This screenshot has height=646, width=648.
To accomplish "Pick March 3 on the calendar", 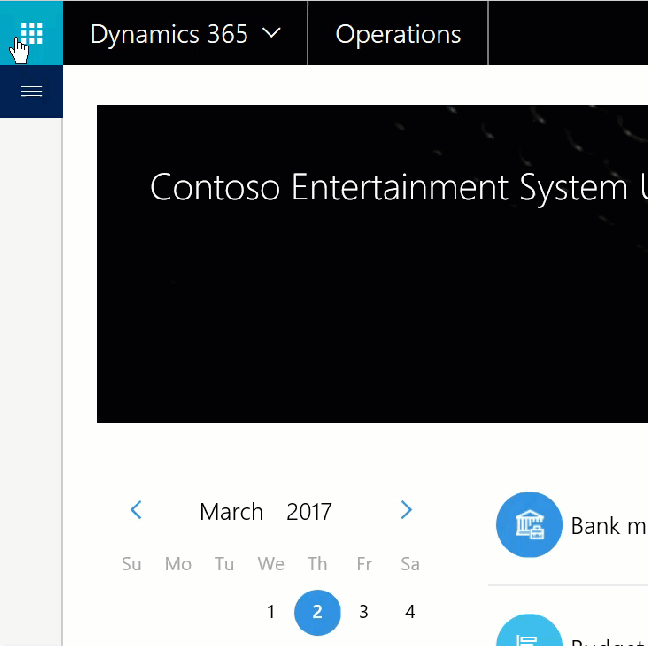I will pyautogui.click(x=364, y=612).
